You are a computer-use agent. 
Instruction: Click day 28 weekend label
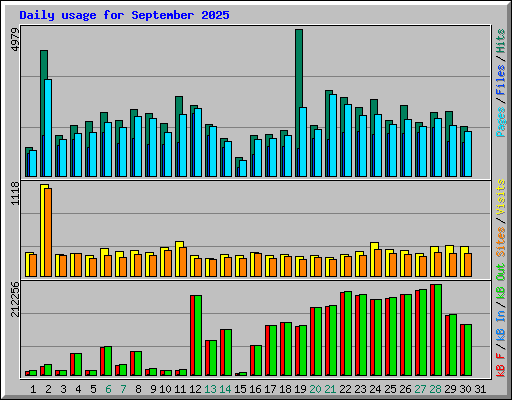click(x=435, y=389)
